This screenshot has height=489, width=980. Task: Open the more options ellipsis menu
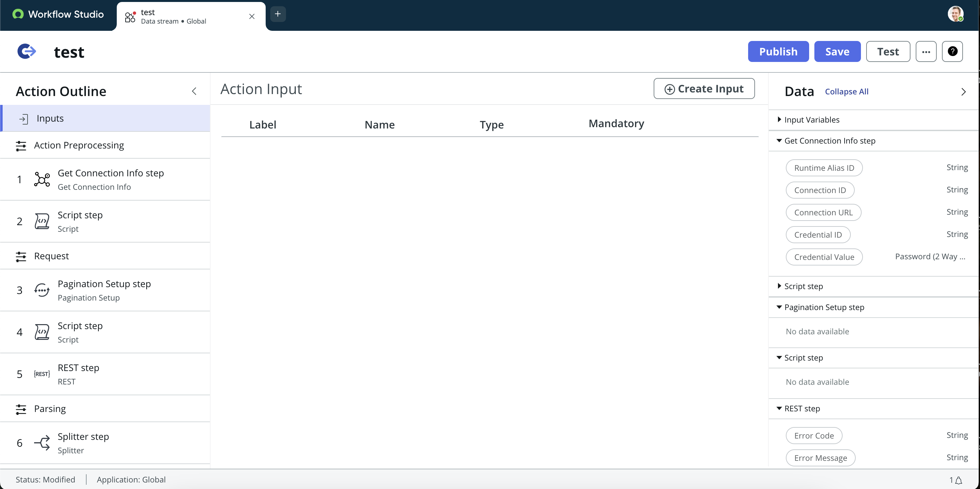point(926,51)
